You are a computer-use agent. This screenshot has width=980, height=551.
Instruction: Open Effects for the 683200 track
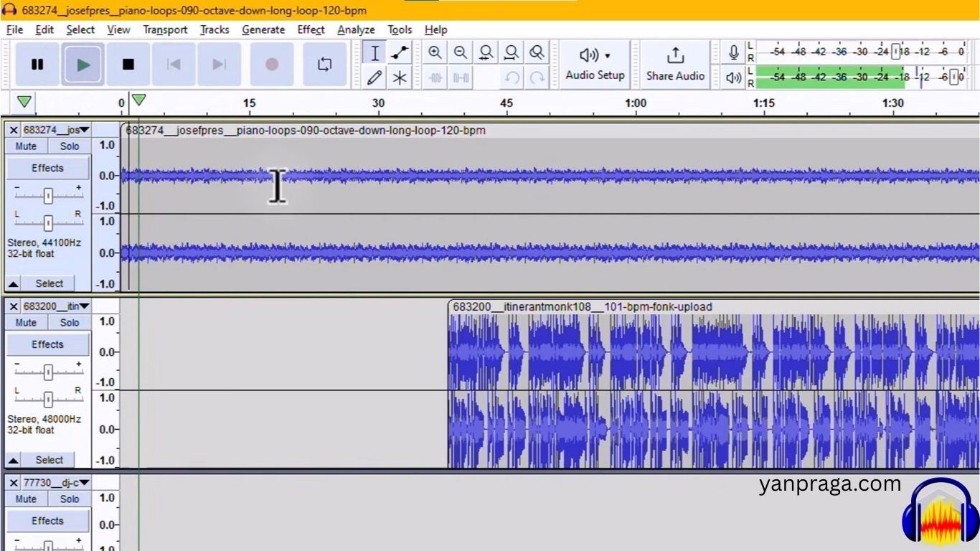(x=48, y=344)
